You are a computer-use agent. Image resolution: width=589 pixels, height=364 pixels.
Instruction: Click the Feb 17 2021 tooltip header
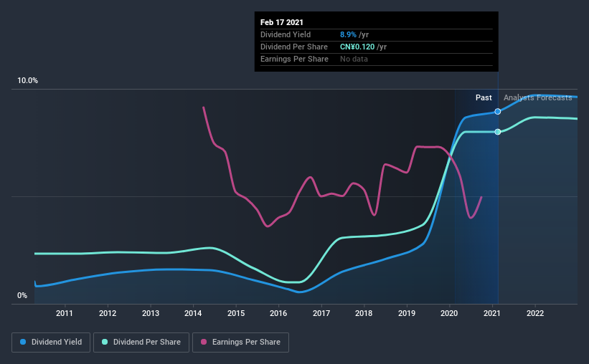282,22
